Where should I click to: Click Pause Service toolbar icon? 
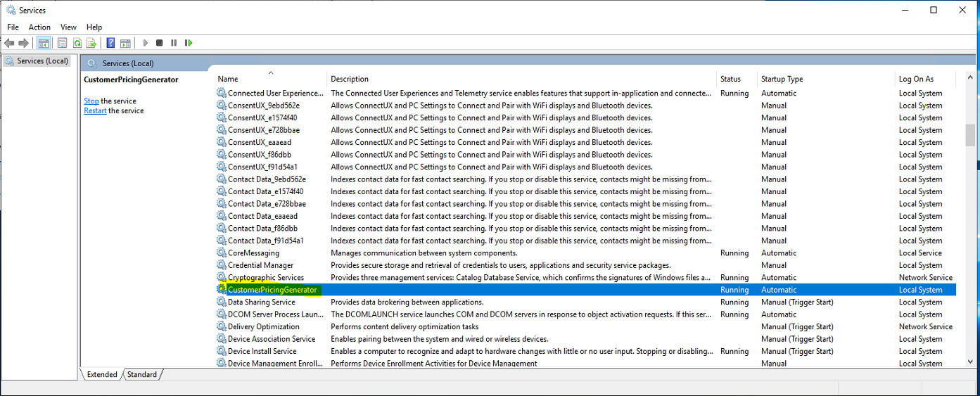pos(174,43)
